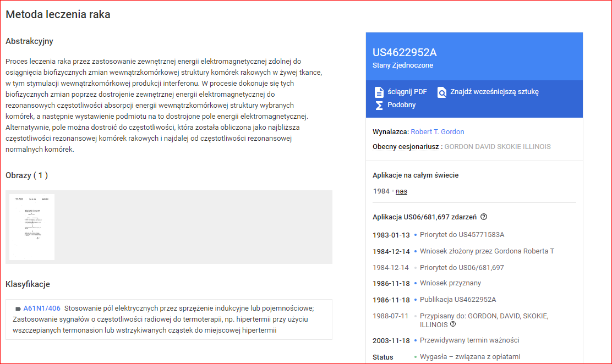Click Wniosek złożony przez Gordona Roberta T
Screen dimensions: 612x364
click(x=487, y=251)
